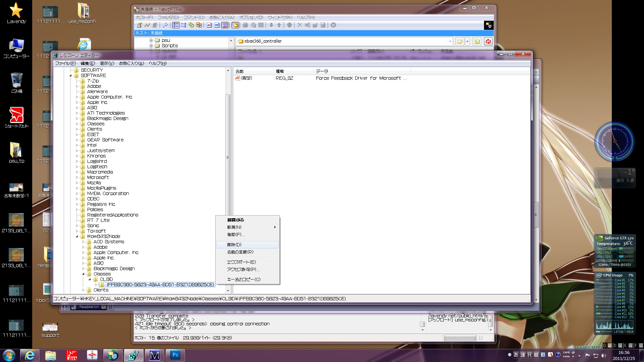The image size is (644, 362).
Task: Open the ホスト(F) menu in NextFTP
Action: [144, 17]
